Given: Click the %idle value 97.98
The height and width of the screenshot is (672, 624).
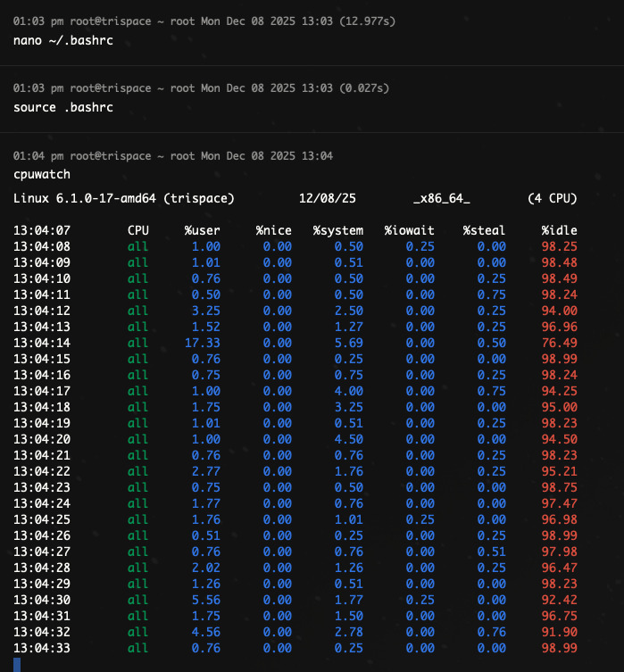Looking at the screenshot, I should (x=560, y=552).
